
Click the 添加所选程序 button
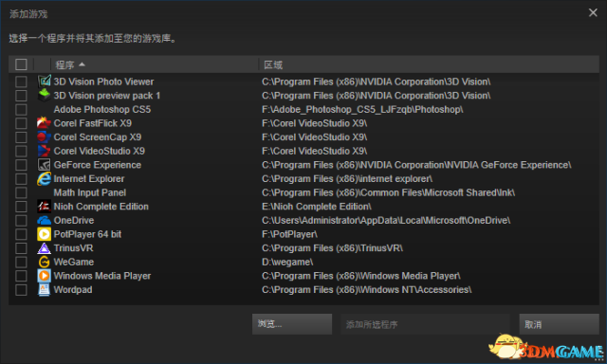pyautogui.click(x=425, y=324)
